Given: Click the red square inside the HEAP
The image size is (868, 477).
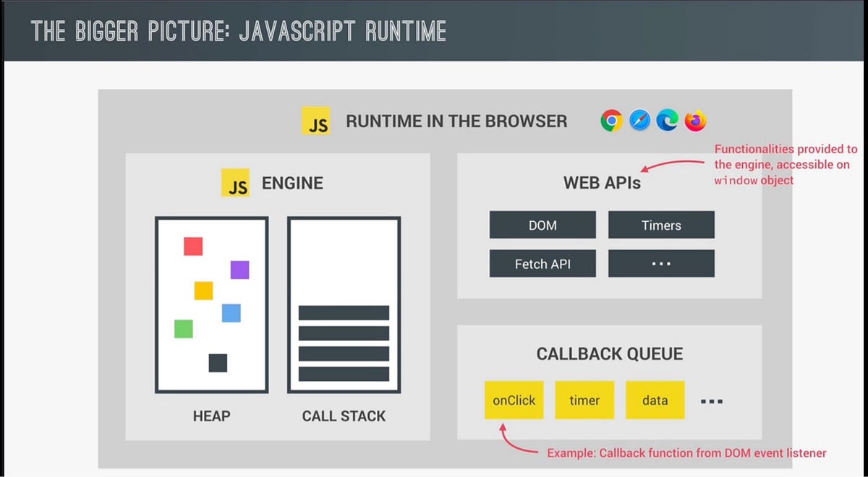Looking at the screenshot, I should coord(192,246).
